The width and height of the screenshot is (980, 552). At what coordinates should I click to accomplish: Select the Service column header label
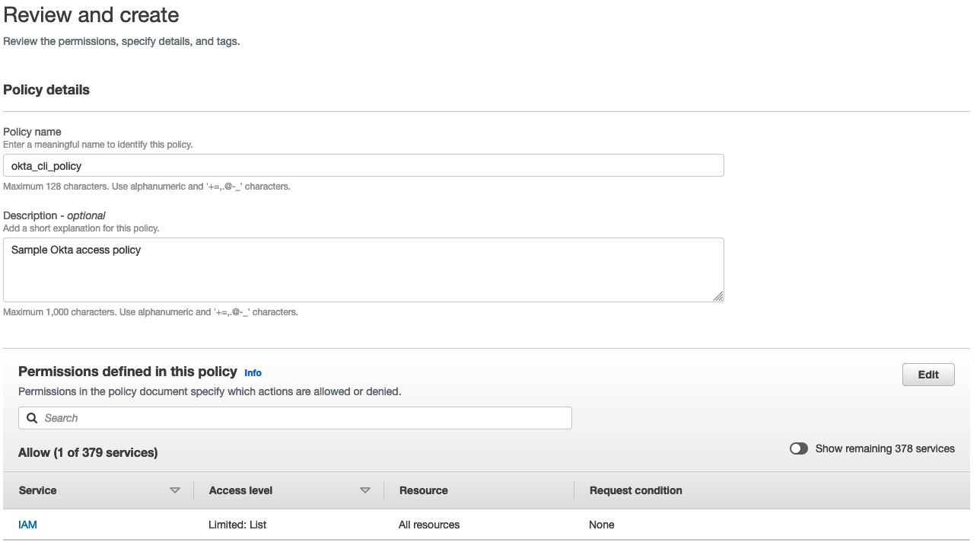[38, 490]
